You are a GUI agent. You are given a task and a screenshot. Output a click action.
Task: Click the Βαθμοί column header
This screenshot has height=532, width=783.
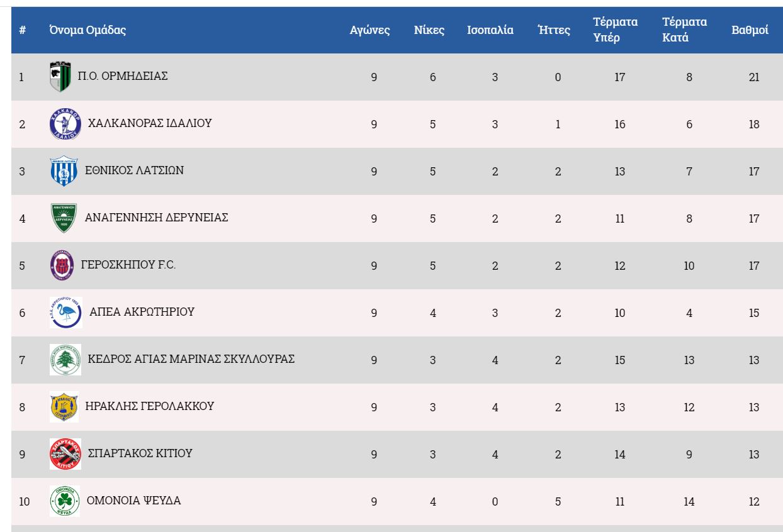pos(750,30)
